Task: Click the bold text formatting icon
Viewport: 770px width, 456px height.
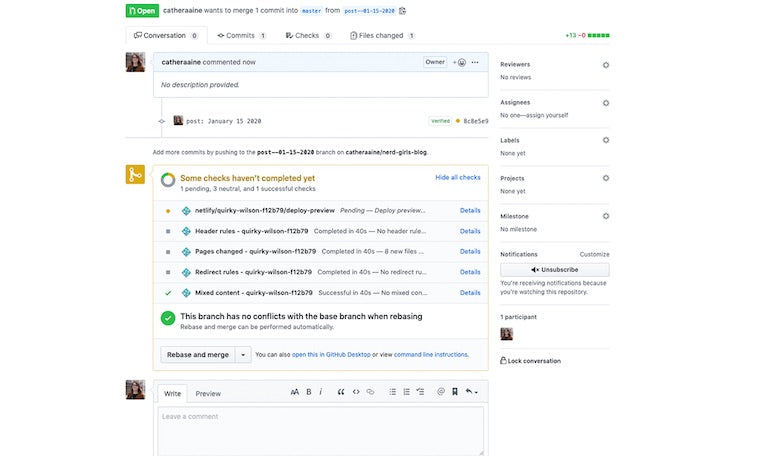Action: coord(308,392)
